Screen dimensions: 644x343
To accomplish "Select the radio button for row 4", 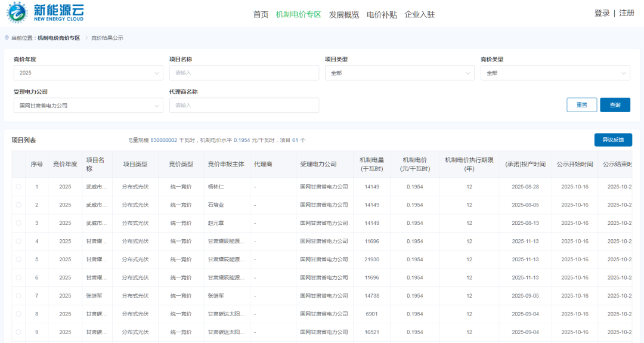I will click(x=18, y=241).
